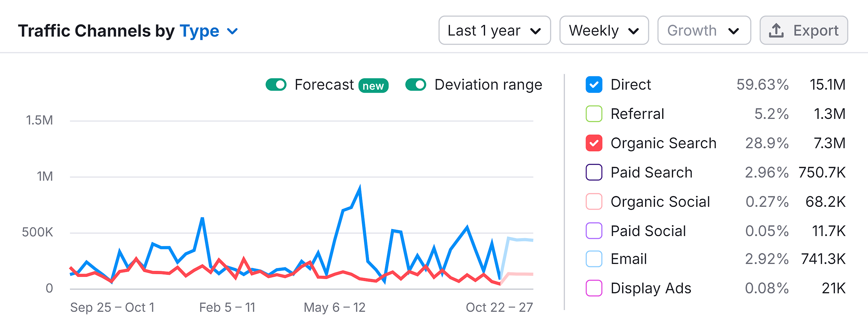Disable the Forecast toggle
Viewport: 868px width, 333px height.
pos(275,84)
